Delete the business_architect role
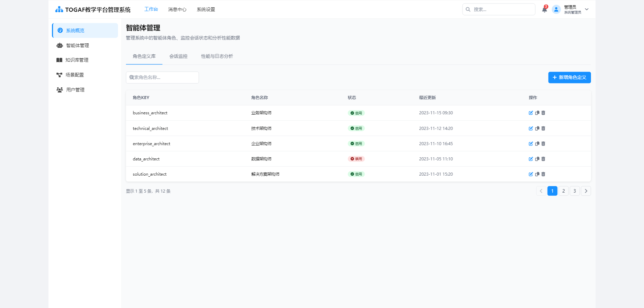644x308 pixels. 543,113
